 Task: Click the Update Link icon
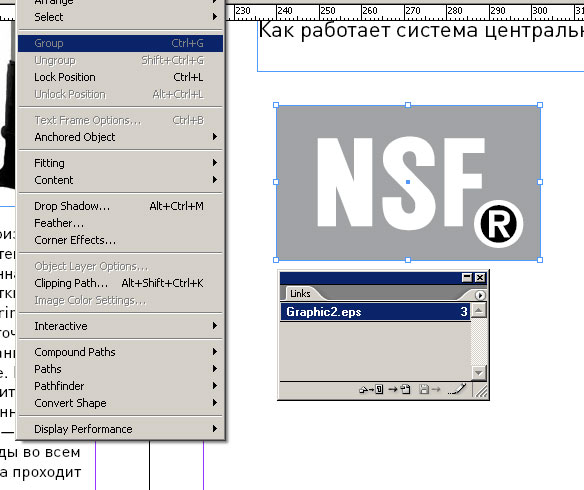429,389
